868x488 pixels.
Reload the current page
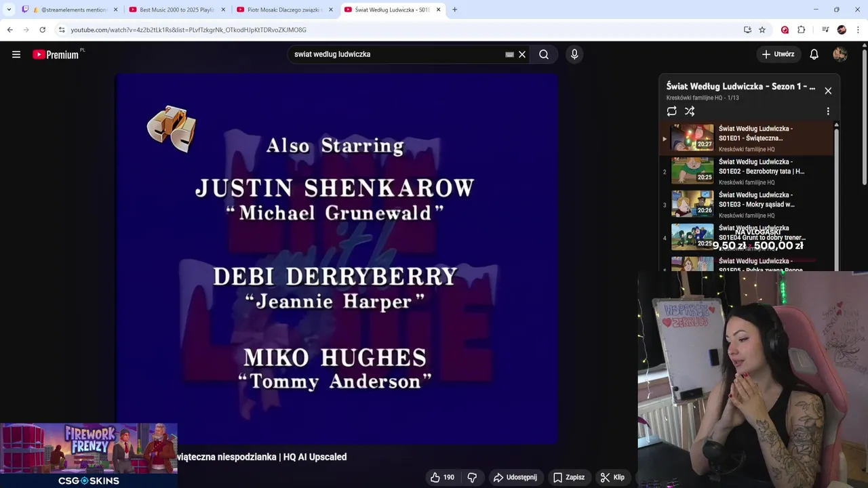42,30
